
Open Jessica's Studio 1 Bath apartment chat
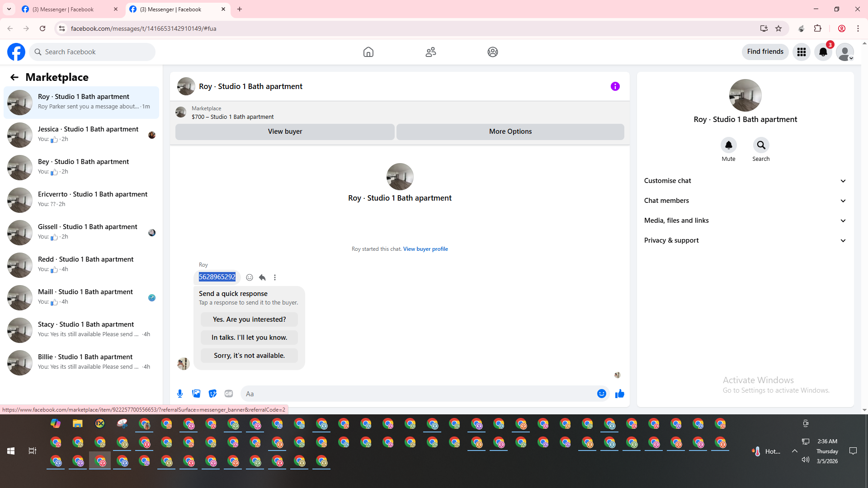click(x=81, y=135)
